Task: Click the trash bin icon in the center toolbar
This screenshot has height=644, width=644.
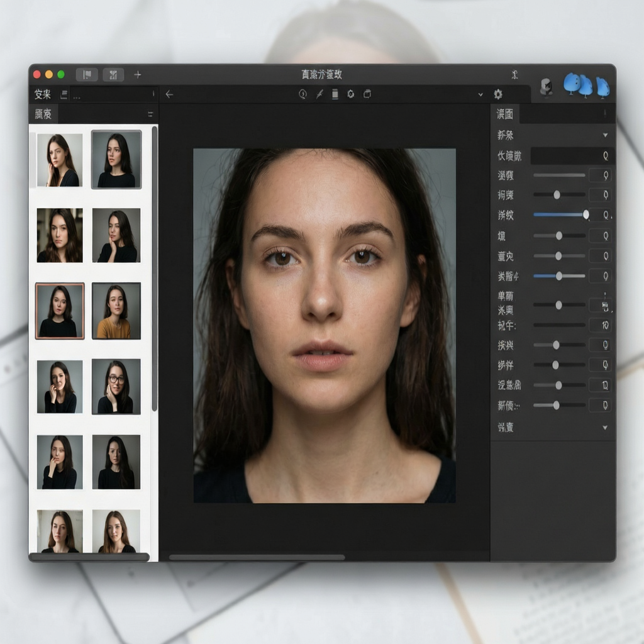Action: point(335,94)
